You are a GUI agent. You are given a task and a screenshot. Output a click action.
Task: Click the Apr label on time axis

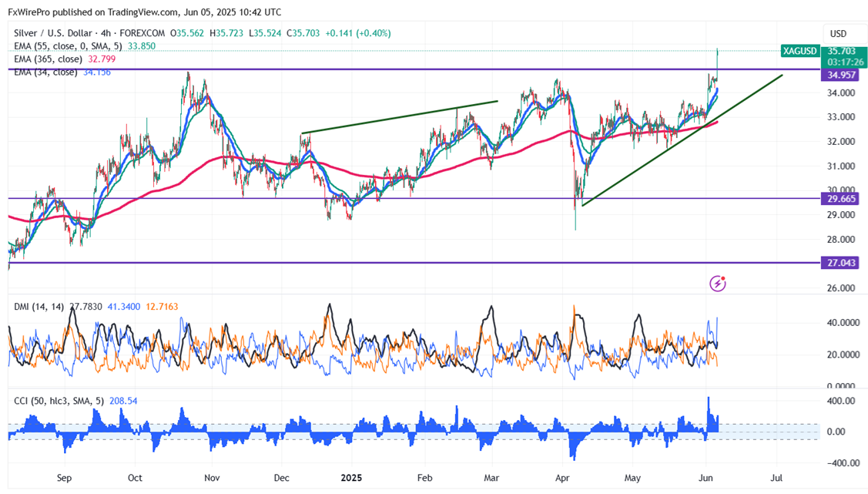coord(562,478)
